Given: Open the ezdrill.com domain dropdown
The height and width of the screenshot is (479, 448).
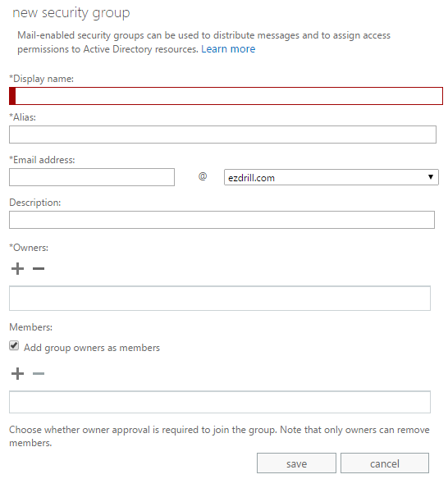Looking at the screenshot, I should point(331,177).
